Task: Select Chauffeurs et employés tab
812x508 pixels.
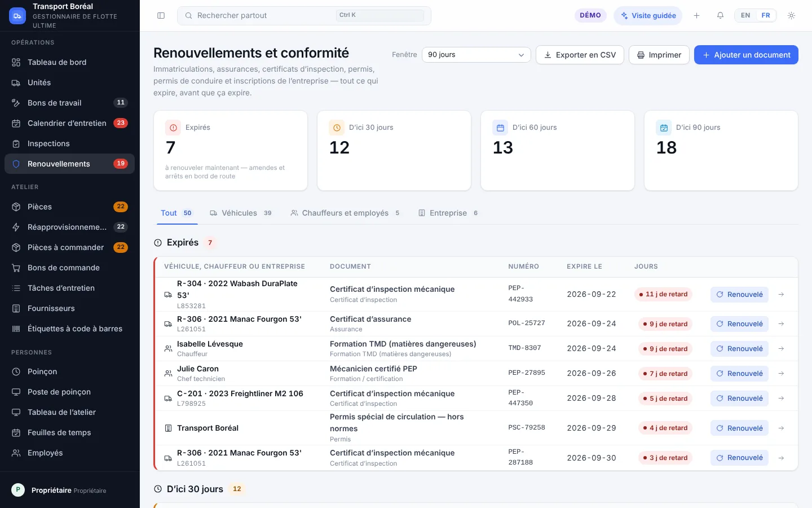Action: 345,213
